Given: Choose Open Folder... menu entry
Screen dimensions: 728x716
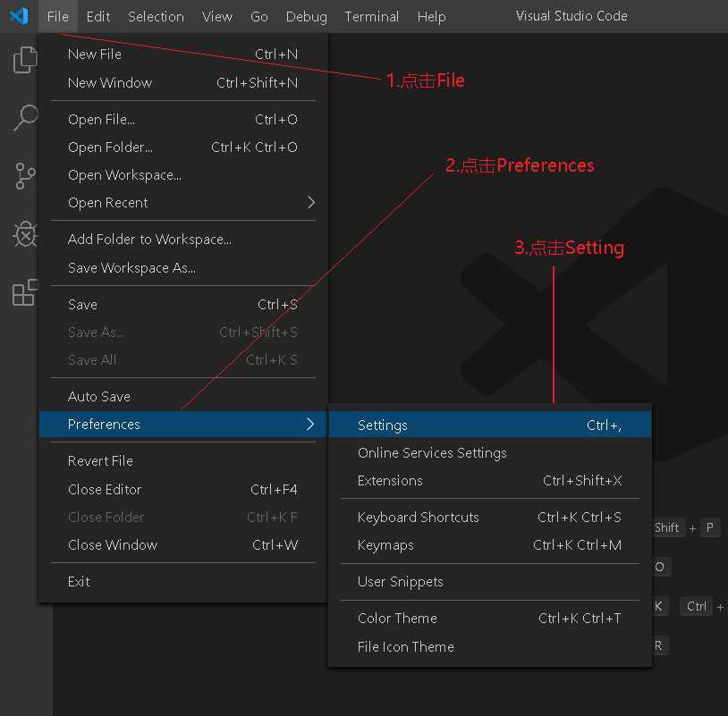Looking at the screenshot, I should pyautogui.click(x=110, y=147).
